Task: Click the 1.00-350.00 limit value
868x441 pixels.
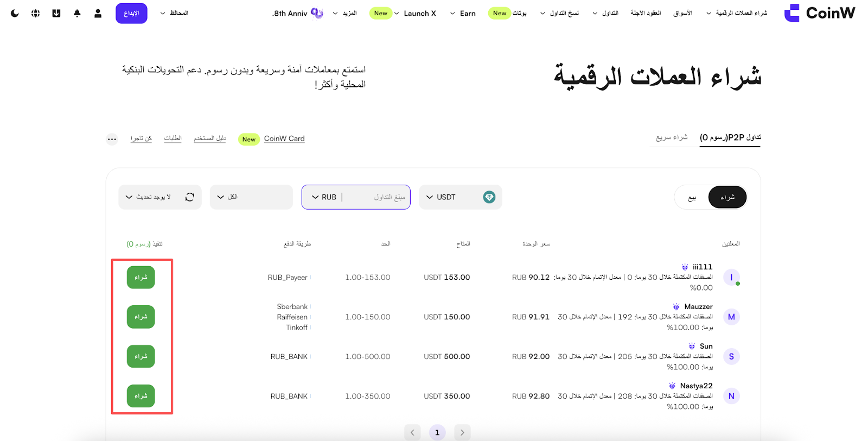Action: (x=368, y=396)
